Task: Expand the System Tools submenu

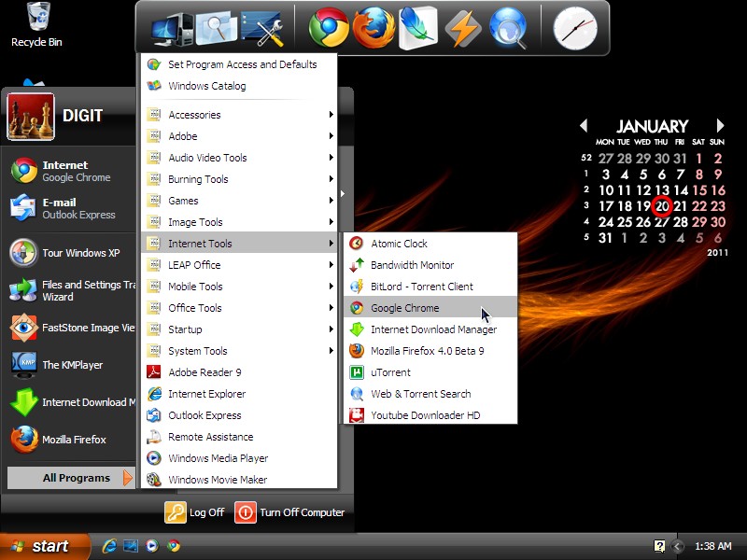Action: pos(239,351)
